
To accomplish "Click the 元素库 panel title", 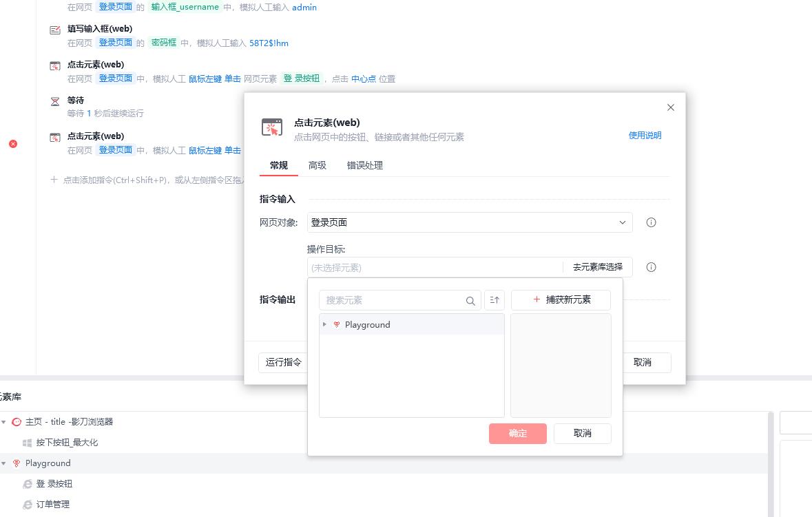I will pyautogui.click(x=10, y=397).
